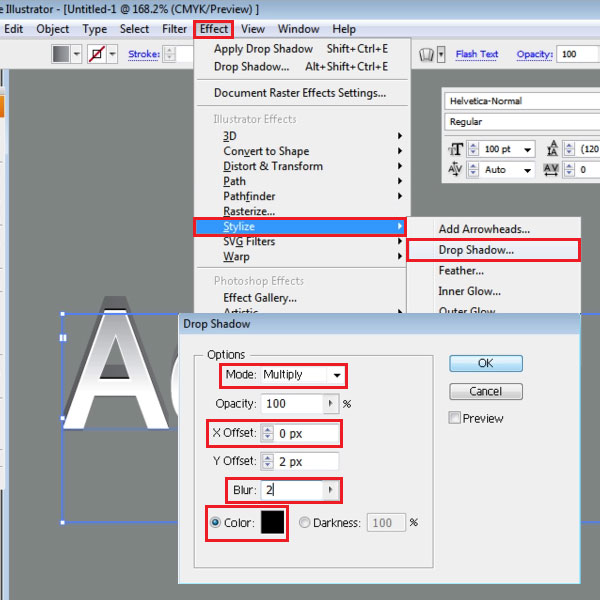Open the 100 pt font size dropdown
This screenshot has height=600, width=600.
[x=527, y=150]
